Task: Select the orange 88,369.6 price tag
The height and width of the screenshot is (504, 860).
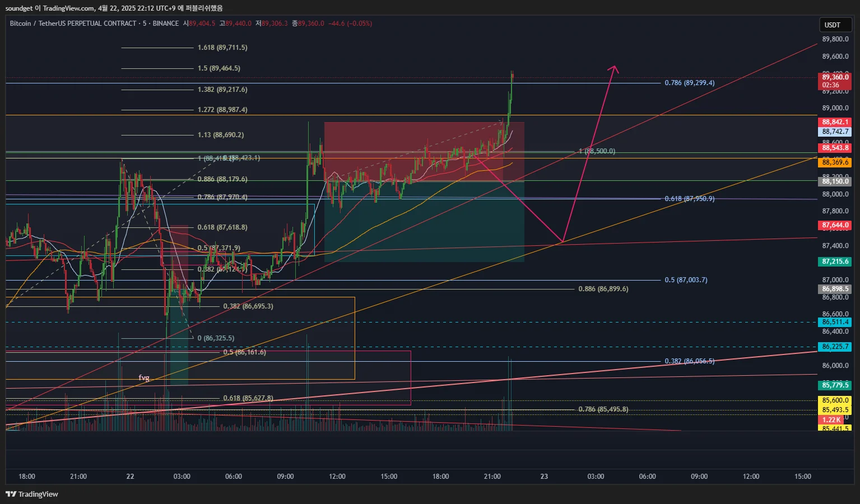Action: click(x=835, y=162)
